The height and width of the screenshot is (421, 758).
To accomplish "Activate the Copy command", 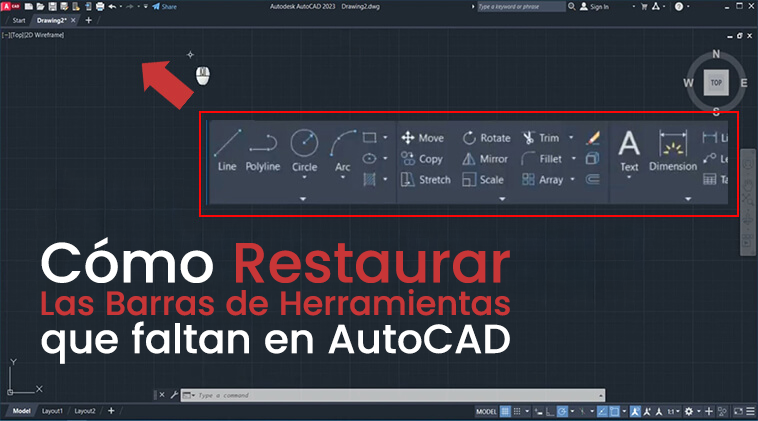I will pos(422,159).
